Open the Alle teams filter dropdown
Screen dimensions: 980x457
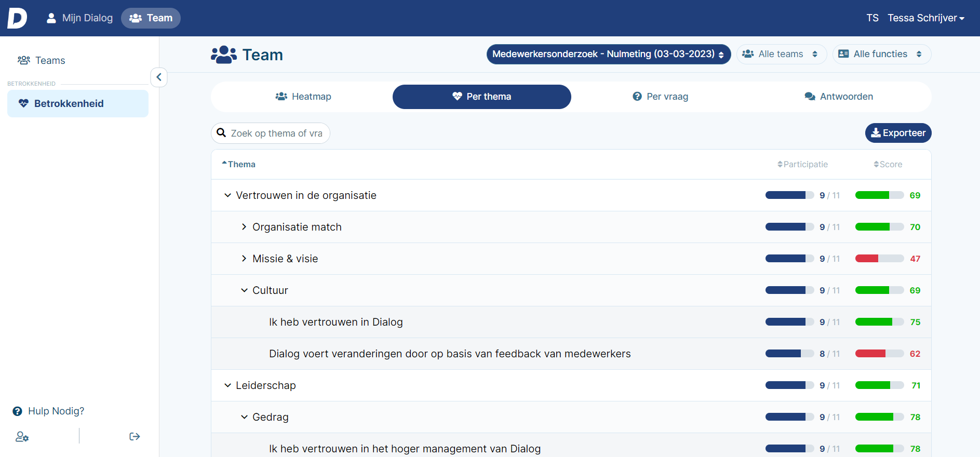coord(782,54)
